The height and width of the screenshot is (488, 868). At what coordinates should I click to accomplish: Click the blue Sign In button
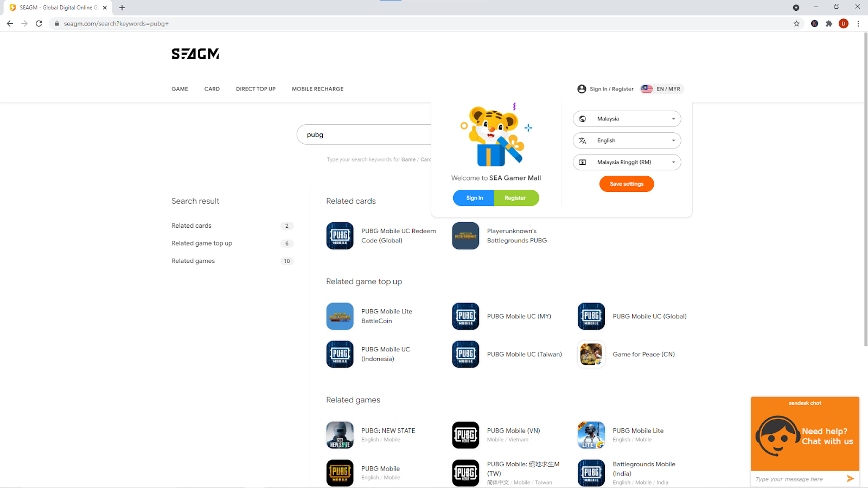[x=474, y=198]
